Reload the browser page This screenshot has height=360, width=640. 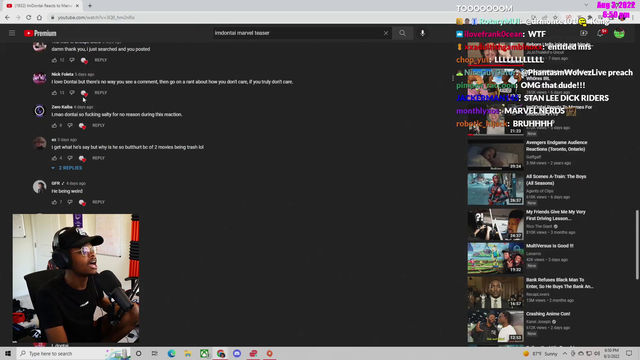(x=29, y=18)
